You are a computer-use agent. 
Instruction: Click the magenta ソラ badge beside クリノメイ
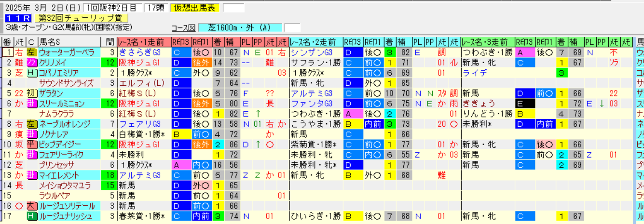pos(31,63)
